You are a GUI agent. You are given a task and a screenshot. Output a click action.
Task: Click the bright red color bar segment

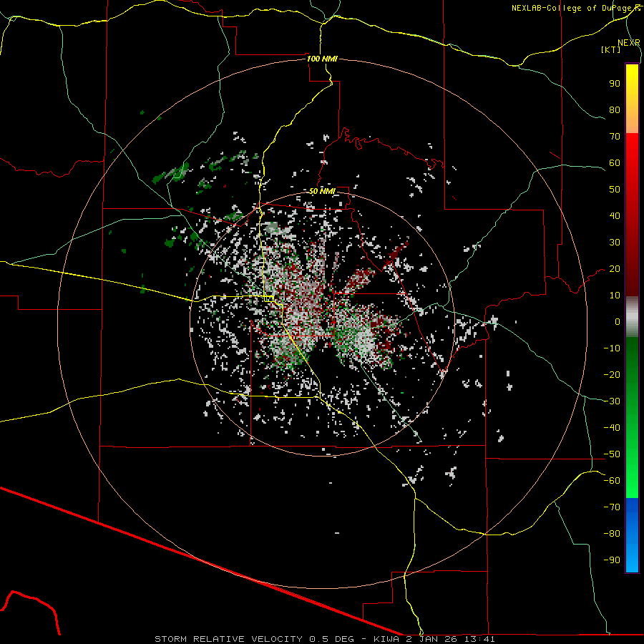[x=632, y=165]
